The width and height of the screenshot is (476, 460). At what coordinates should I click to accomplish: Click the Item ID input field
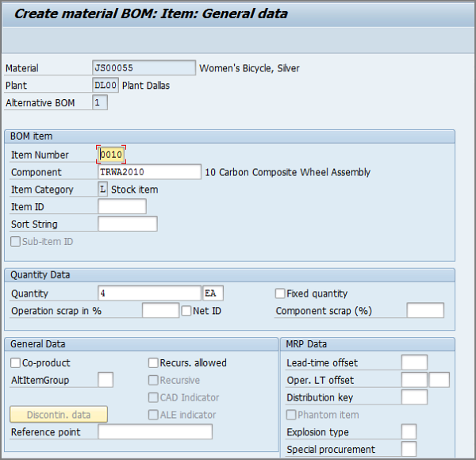[122, 207]
